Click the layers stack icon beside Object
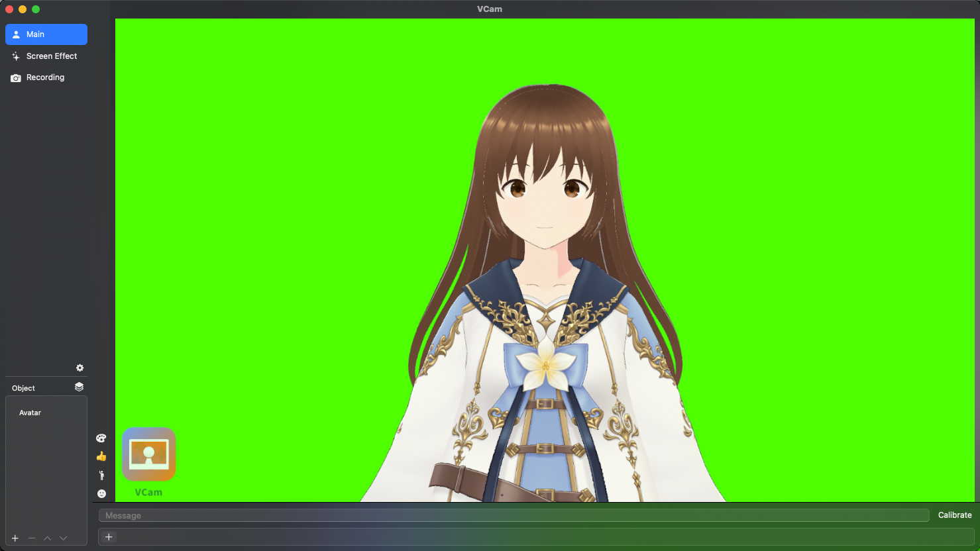980x551 pixels. coord(79,387)
